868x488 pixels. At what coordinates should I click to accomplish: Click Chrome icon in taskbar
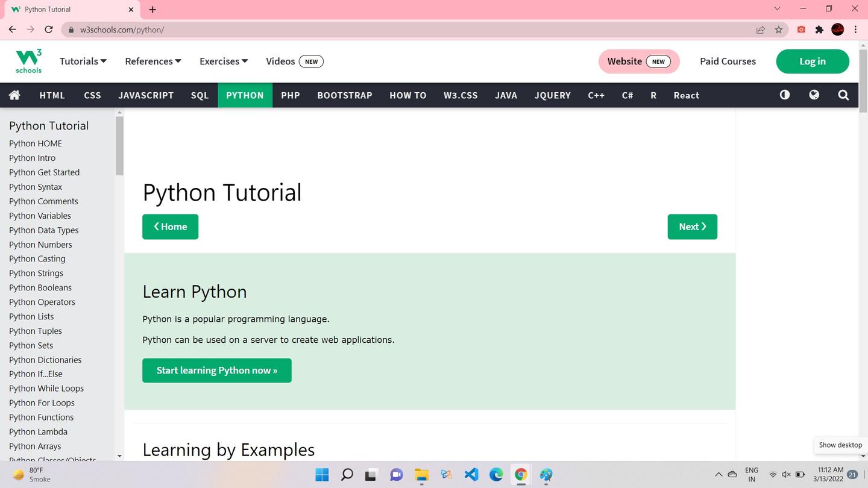tap(521, 475)
